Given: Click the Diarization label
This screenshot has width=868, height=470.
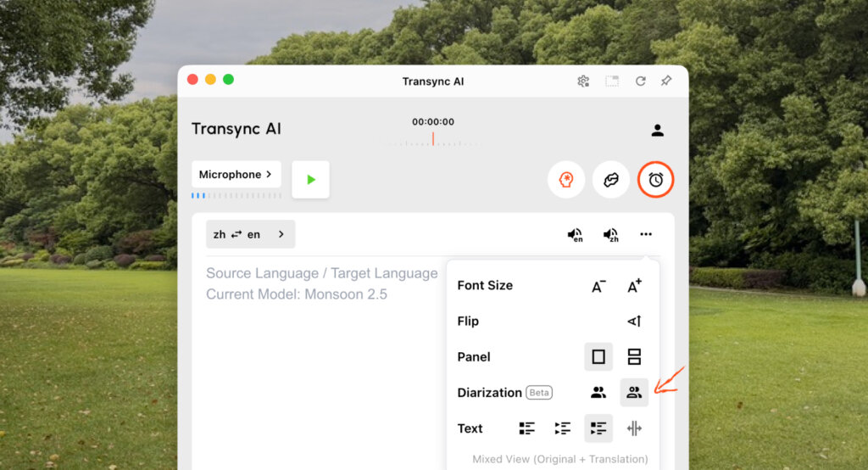Looking at the screenshot, I should point(489,393).
